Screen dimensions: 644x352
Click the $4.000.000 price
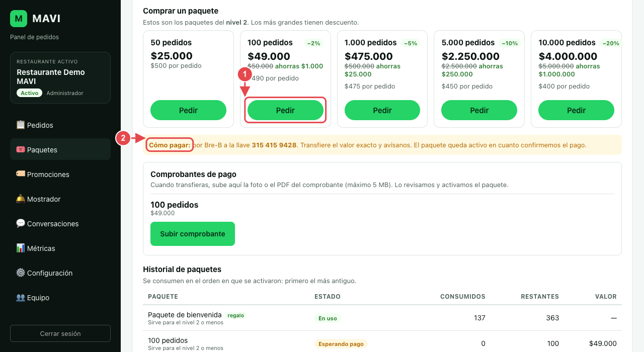pos(568,56)
